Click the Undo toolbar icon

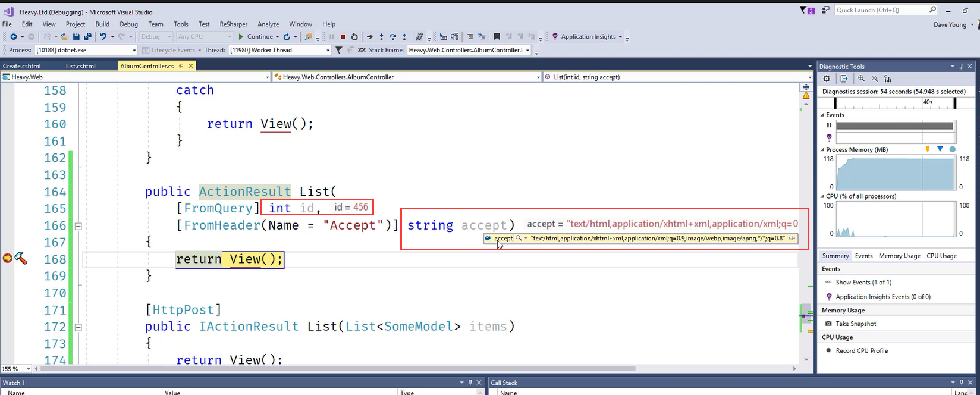click(x=103, y=37)
